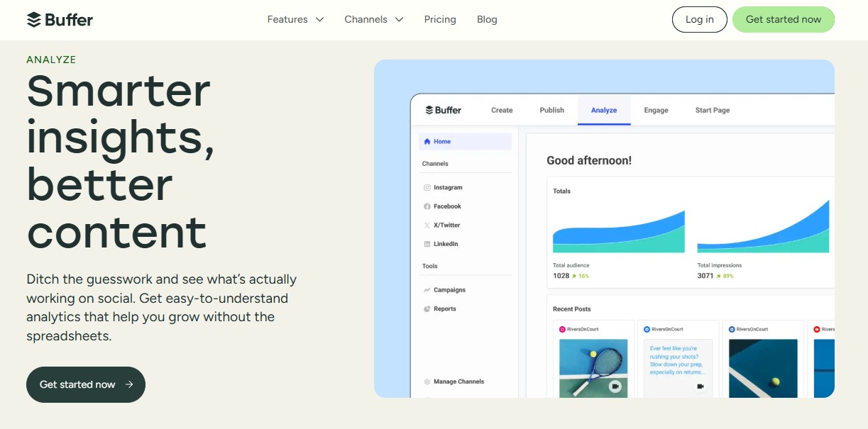Open the Pricing page
This screenshot has width=868, height=429.
(440, 20)
